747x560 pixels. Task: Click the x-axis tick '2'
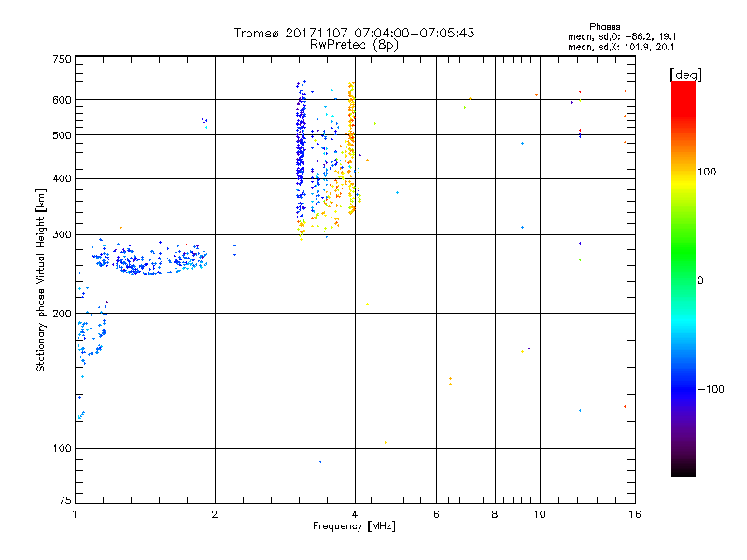(x=215, y=514)
